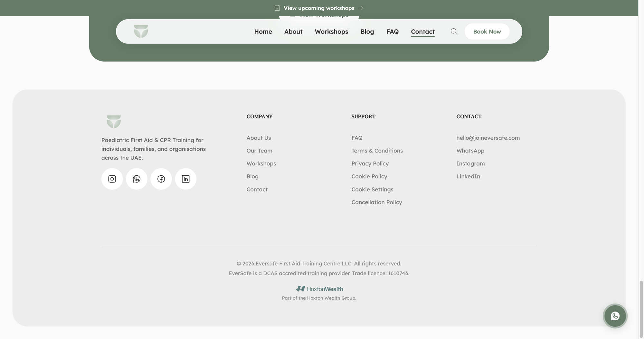
Task: Click the Book Now button
Action: click(x=487, y=32)
